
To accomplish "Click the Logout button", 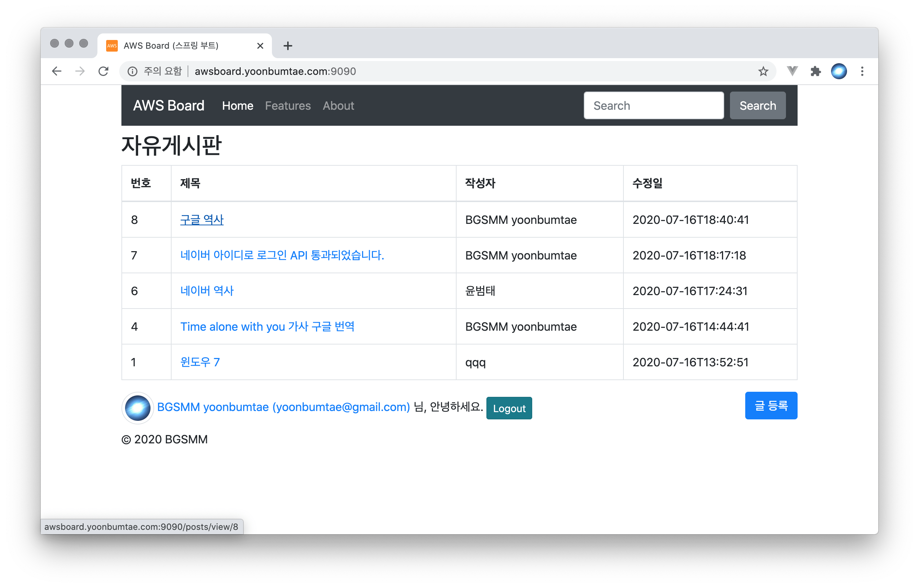I will [x=509, y=408].
